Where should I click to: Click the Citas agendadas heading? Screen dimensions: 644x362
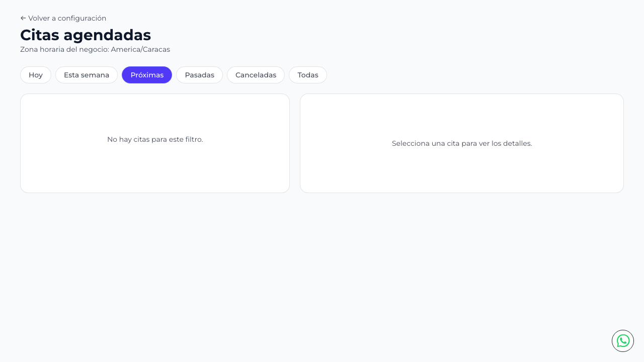tap(86, 35)
